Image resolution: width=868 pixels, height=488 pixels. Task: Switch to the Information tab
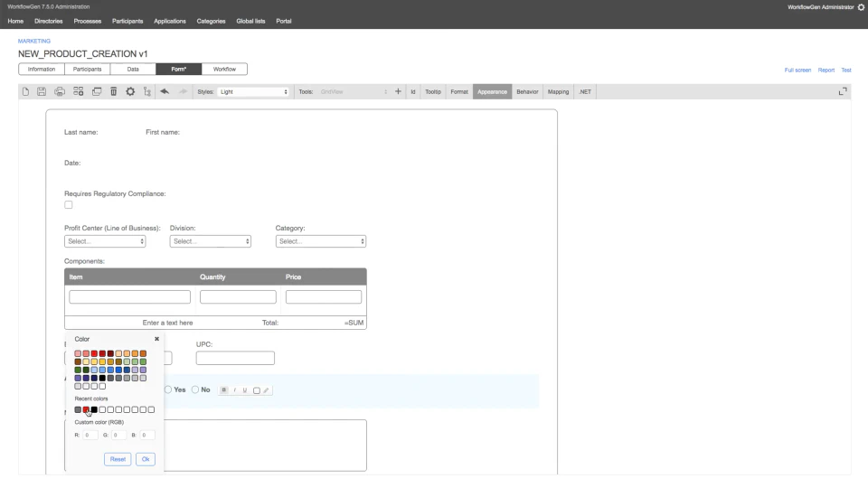(42, 70)
